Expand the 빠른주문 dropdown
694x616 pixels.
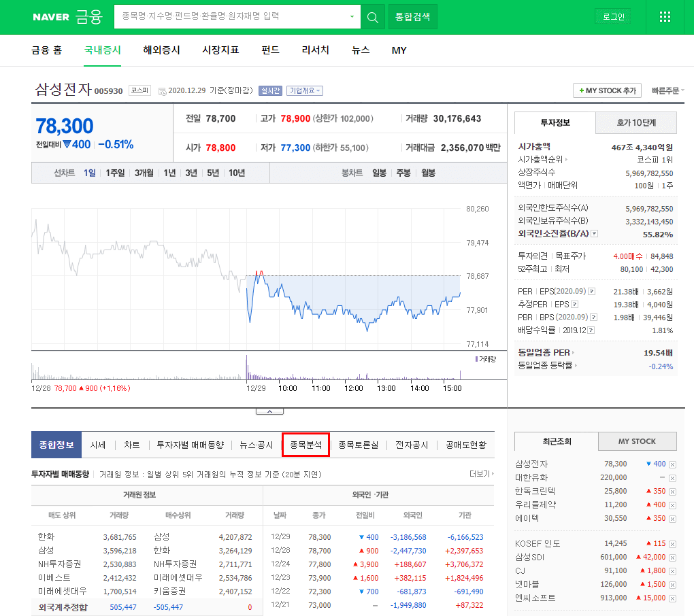667,90
